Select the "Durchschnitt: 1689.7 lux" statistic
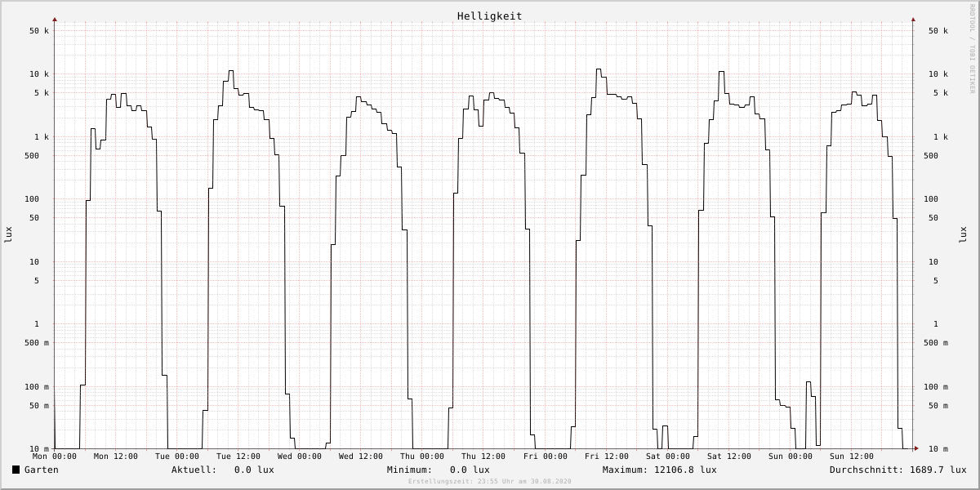The height and width of the screenshot is (490, 980). (898, 470)
